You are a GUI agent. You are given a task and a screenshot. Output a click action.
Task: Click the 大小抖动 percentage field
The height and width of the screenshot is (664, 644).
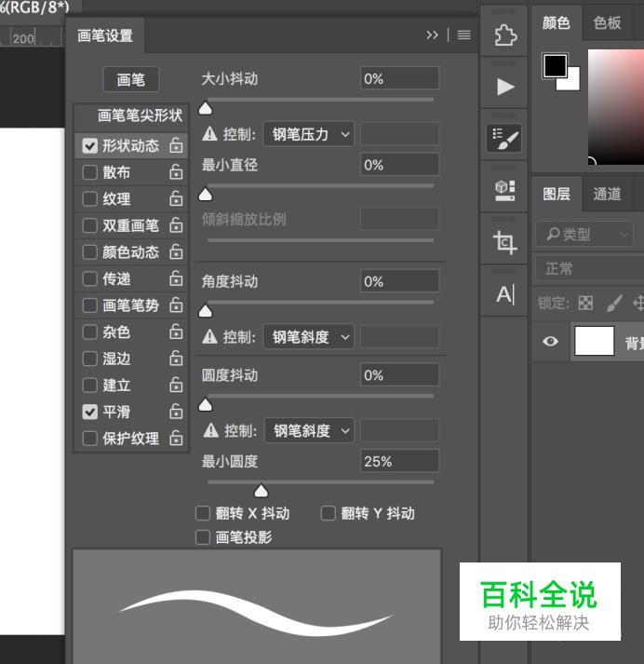coord(399,78)
